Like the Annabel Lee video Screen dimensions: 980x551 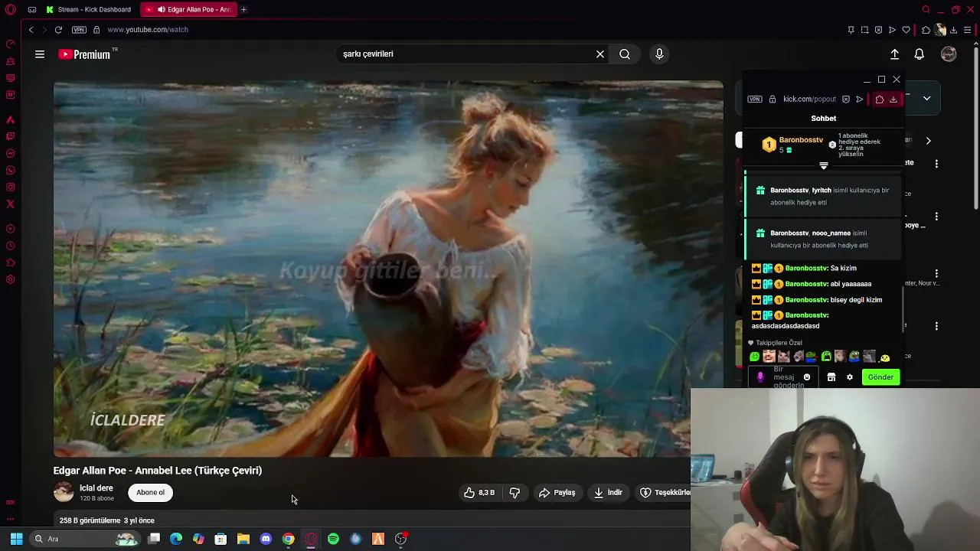[x=479, y=493]
